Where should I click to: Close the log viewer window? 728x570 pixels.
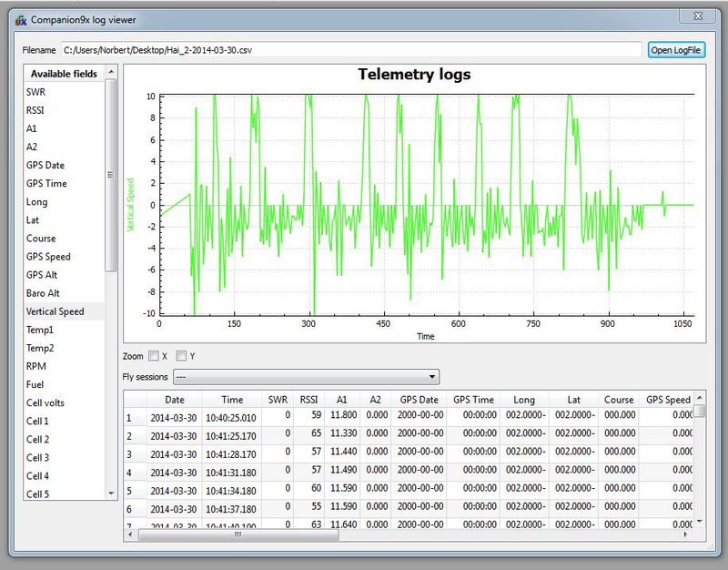[x=698, y=15]
